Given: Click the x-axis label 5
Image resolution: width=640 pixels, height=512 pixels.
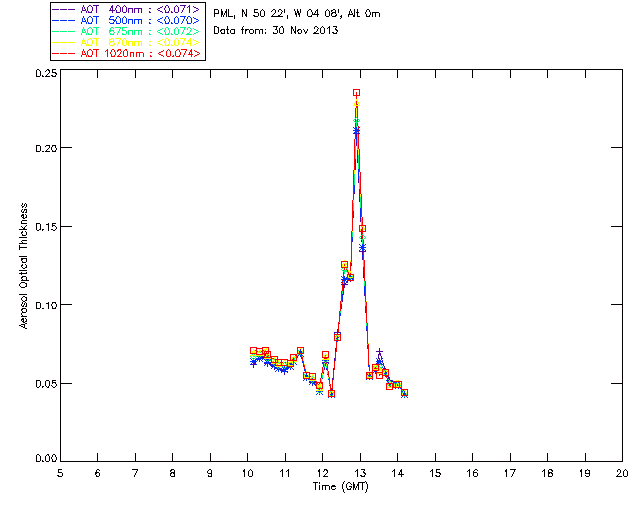Looking at the screenshot, I should pos(60,473).
